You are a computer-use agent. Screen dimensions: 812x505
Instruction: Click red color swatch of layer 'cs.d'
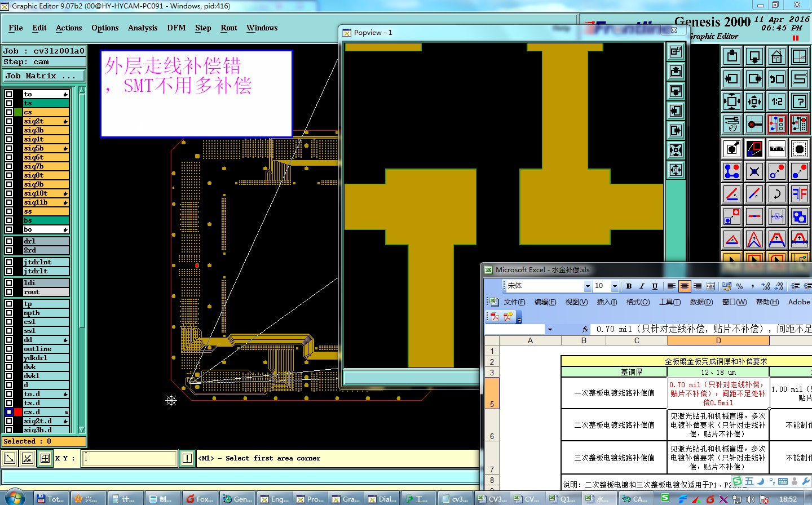pyautogui.click(x=18, y=412)
